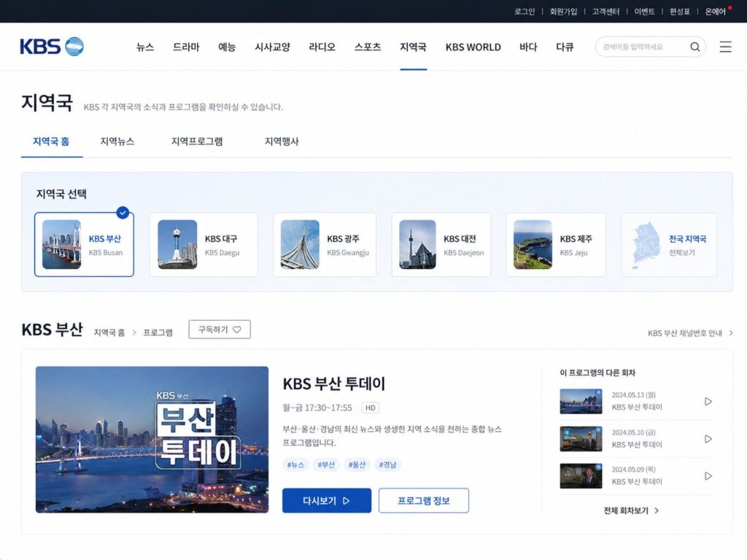747x560 pixels.
Task: Click the Korea map icon for 전국 지역국
Action: click(x=646, y=245)
